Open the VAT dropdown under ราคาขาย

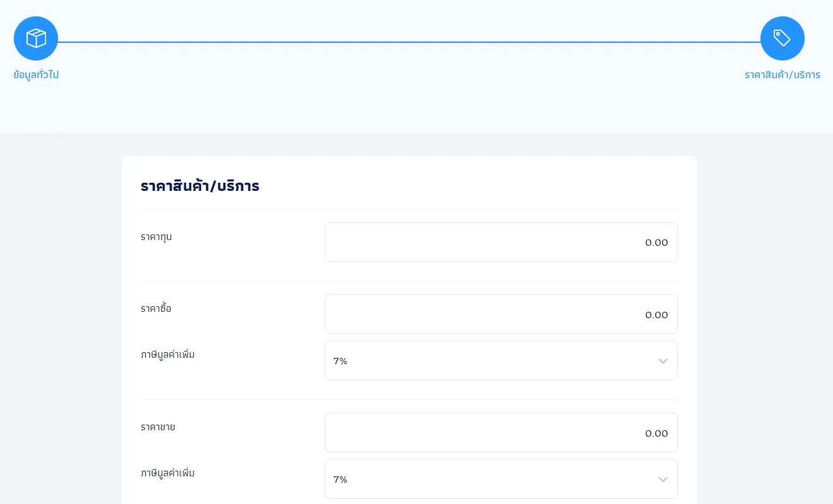coord(501,479)
